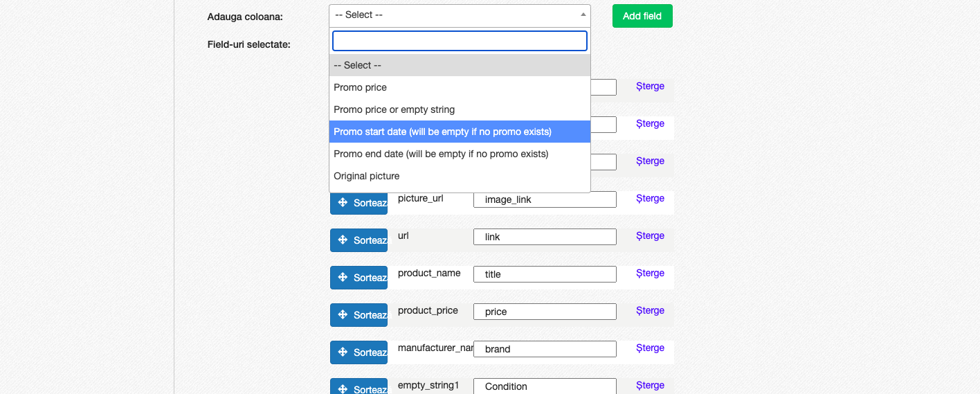
Task: Click the image_link text field
Action: pyautogui.click(x=545, y=199)
